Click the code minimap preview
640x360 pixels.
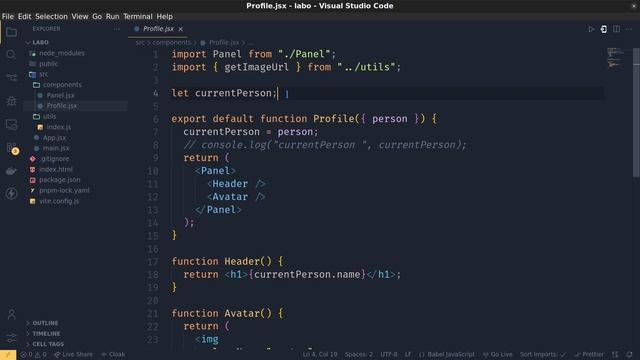pos(615,58)
